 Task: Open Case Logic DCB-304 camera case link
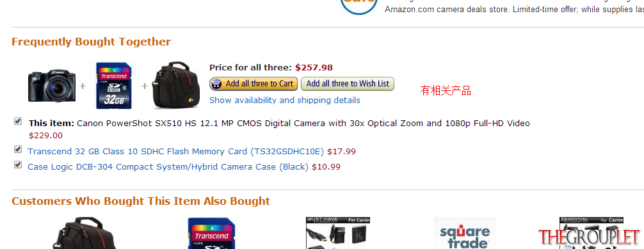pyautogui.click(x=168, y=167)
